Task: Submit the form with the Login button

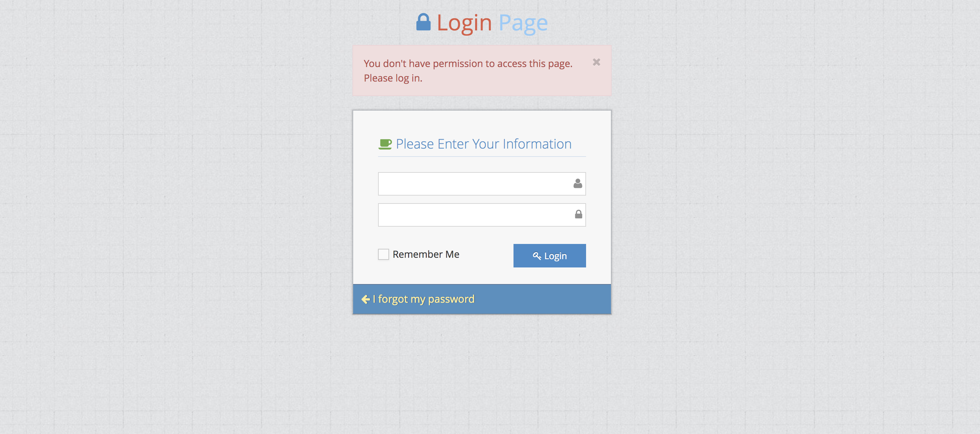Action: coord(549,256)
